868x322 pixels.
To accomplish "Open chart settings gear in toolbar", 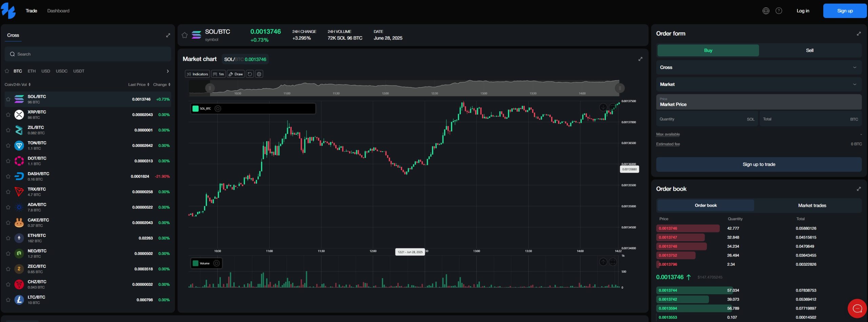I will click(x=259, y=74).
